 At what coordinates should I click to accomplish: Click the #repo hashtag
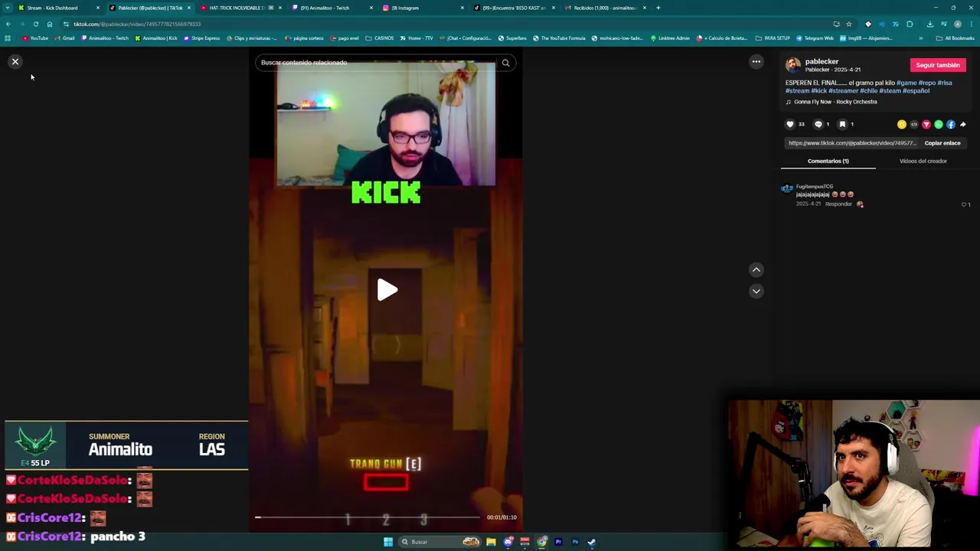point(927,83)
